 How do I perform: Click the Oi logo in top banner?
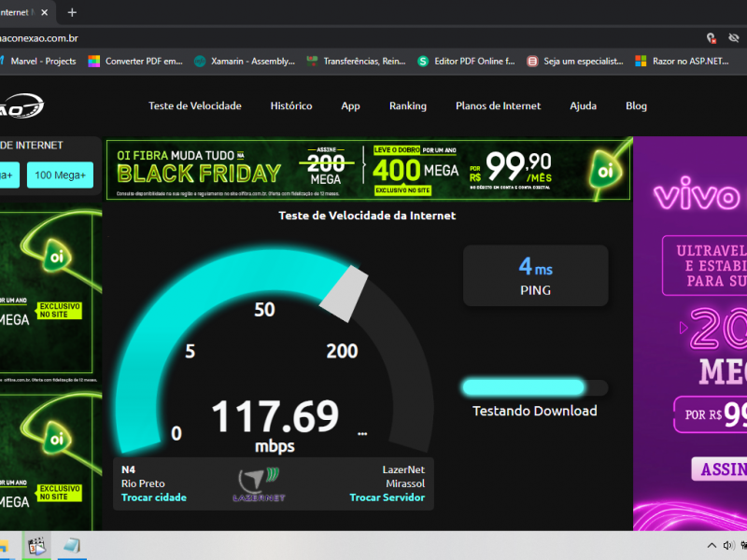[x=605, y=170]
